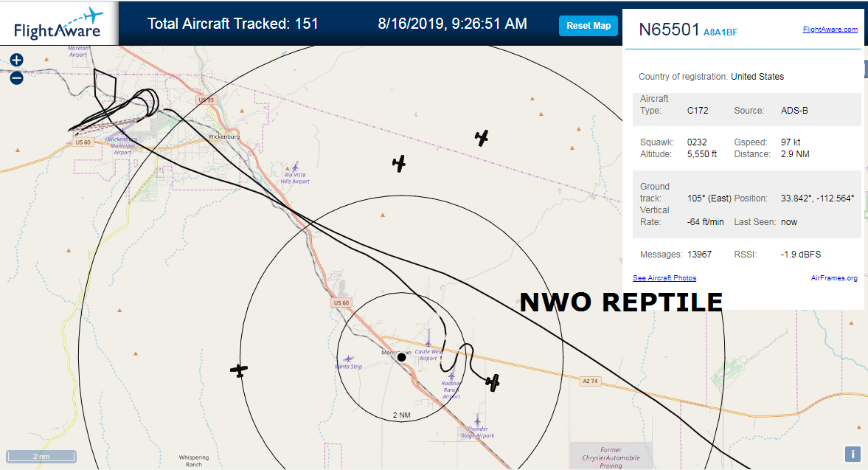Viewport: 868px width, 470px height.
Task: Click the Squawk value 0232
Action: [x=697, y=142]
